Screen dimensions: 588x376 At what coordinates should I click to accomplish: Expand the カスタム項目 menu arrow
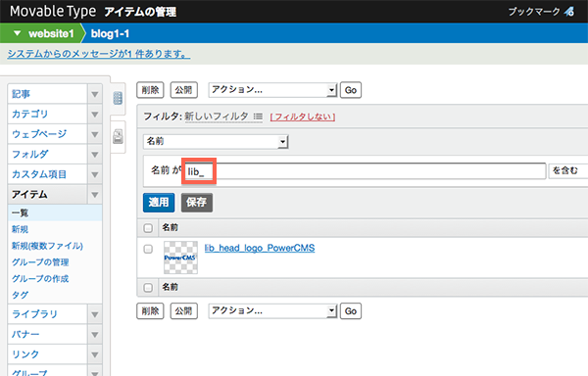[95, 174]
